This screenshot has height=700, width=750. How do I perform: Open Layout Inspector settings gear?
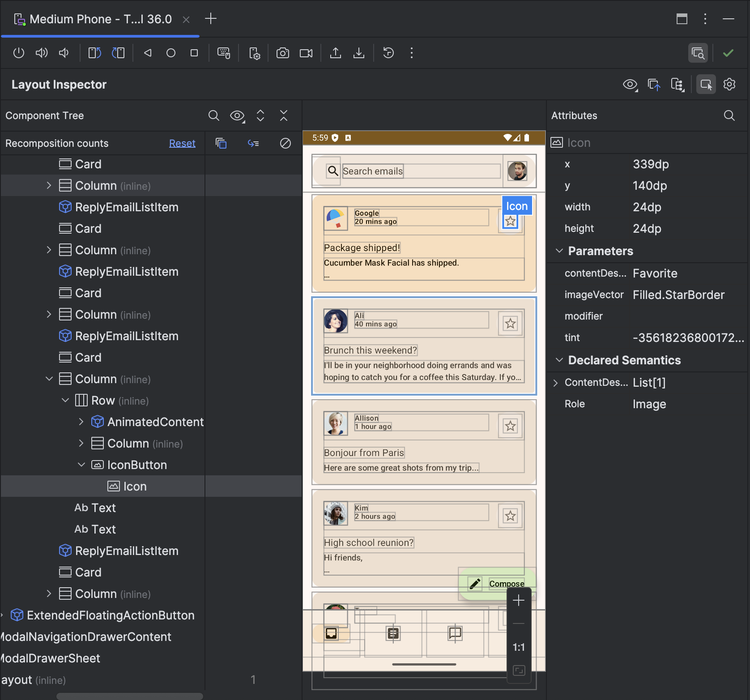tap(729, 84)
